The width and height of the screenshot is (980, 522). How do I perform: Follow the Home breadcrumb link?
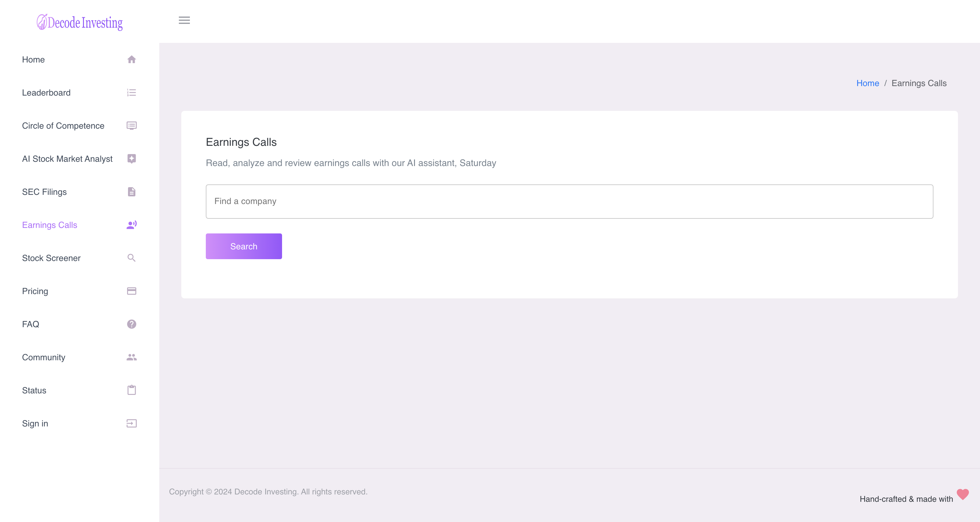click(868, 83)
